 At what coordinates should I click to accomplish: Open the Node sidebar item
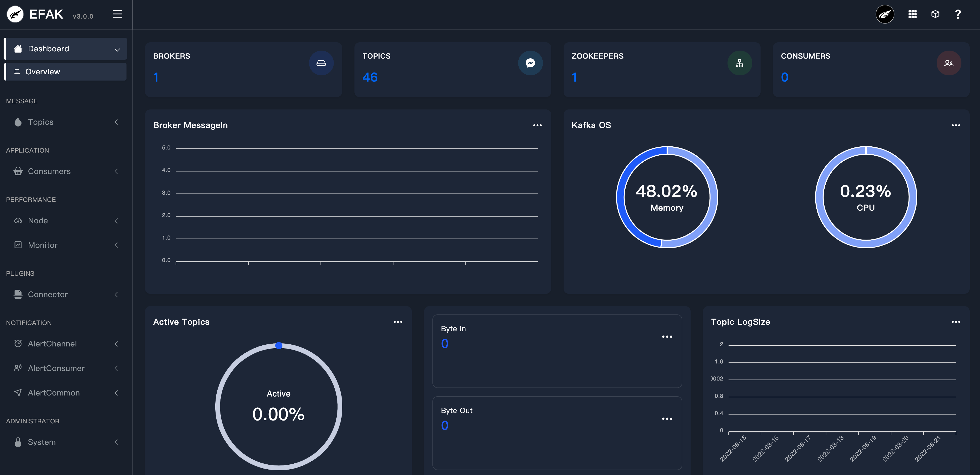(x=65, y=220)
